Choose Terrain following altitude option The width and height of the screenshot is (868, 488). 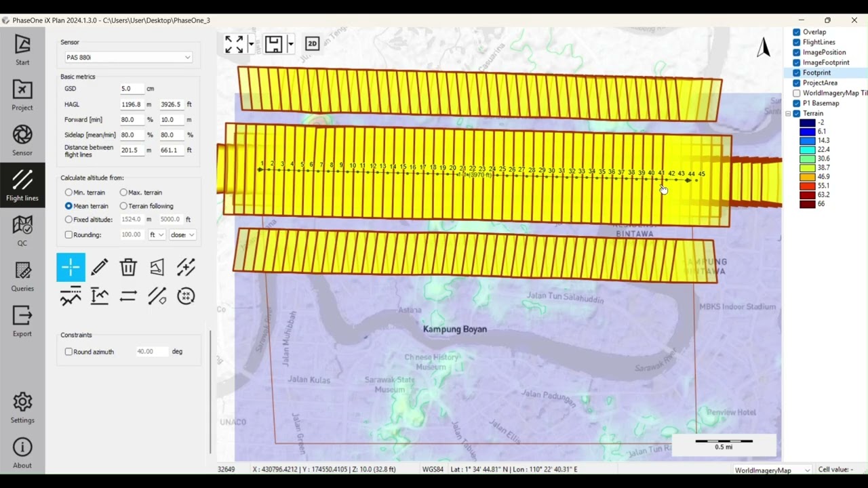tap(123, 206)
